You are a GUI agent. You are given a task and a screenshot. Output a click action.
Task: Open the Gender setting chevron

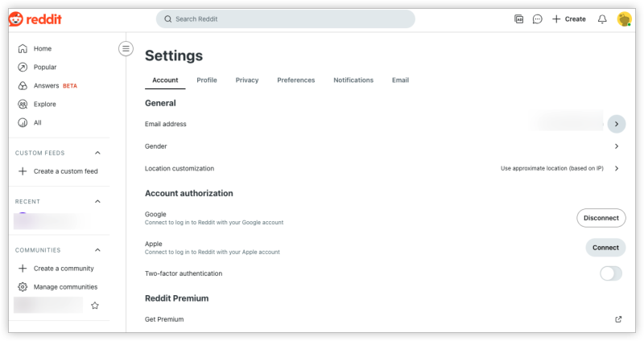click(617, 146)
